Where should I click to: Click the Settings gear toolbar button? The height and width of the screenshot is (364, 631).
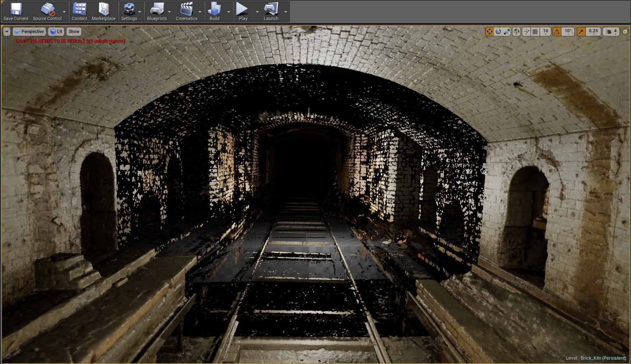(x=129, y=12)
